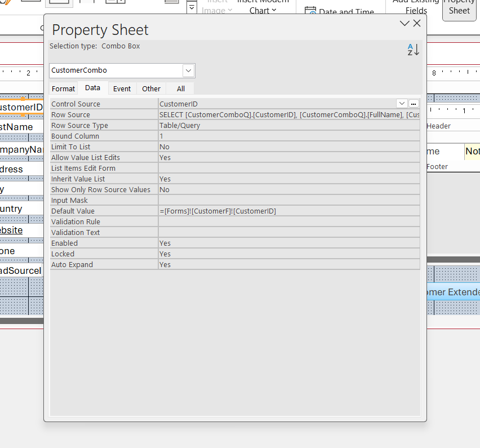Click the Locked property value
Viewport: 480px width, 448px height.
(288, 254)
